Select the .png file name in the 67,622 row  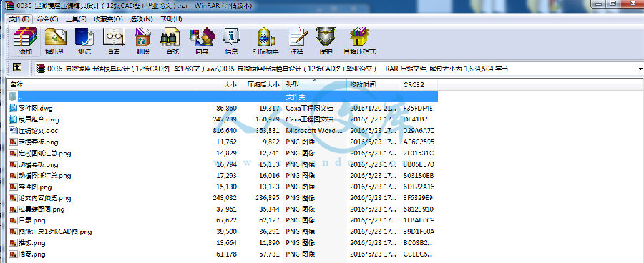31,220
